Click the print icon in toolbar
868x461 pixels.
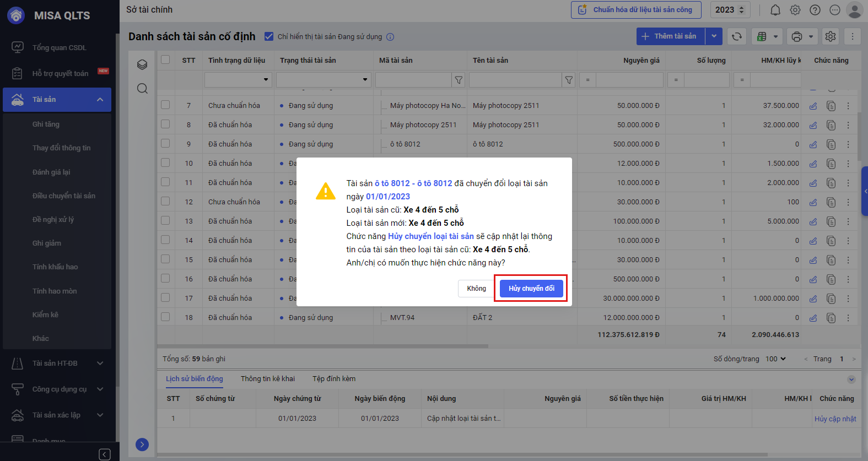pyautogui.click(x=796, y=36)
